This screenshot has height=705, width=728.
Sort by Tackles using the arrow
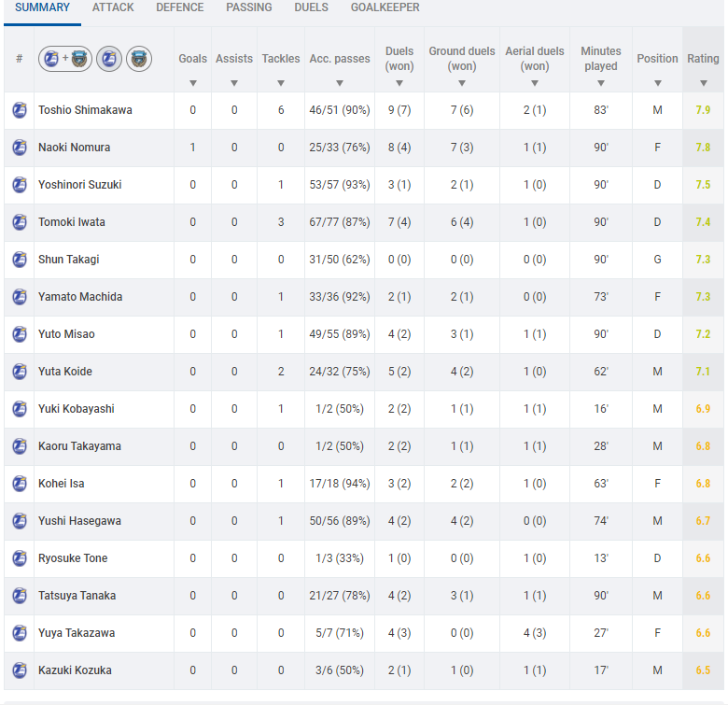(281, 82)
